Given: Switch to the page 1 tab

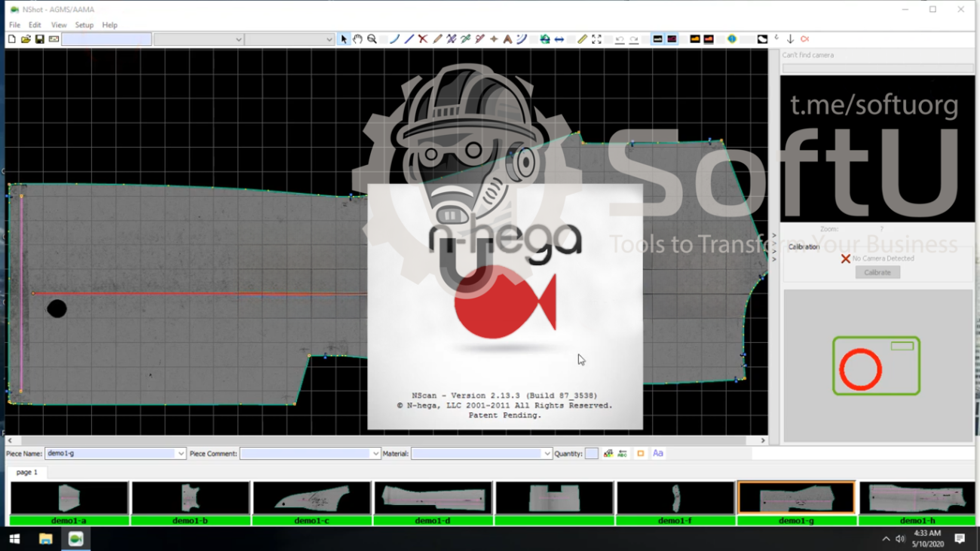Looking at the screenshot, I should click(27, 473).
